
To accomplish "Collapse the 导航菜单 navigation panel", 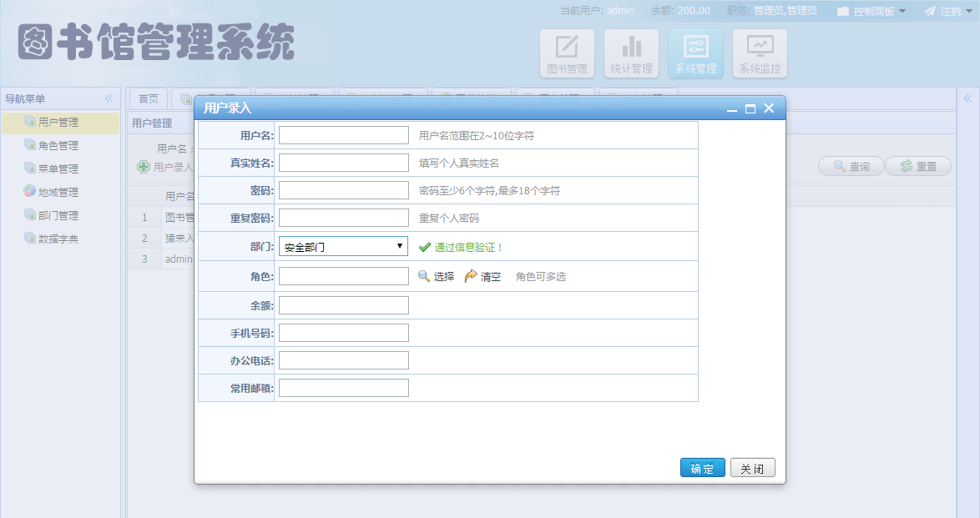I will click(x=109, y=98).
